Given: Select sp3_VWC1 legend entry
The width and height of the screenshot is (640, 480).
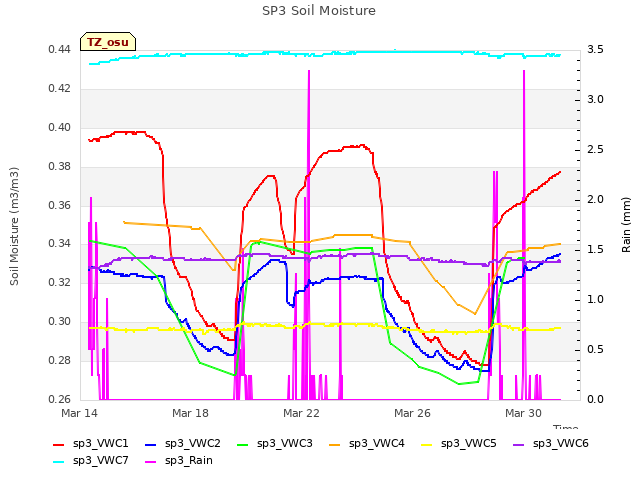Looking at the screenshot, I should [x=91, y=444].
